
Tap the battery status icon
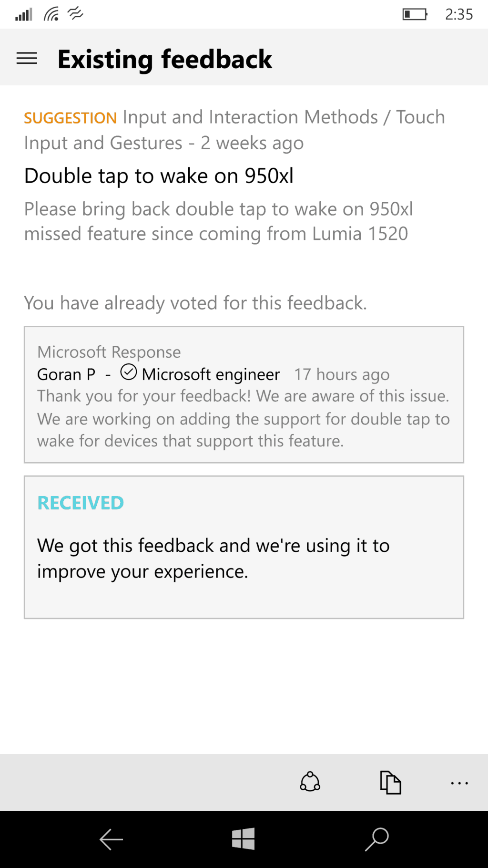point(415,14)
